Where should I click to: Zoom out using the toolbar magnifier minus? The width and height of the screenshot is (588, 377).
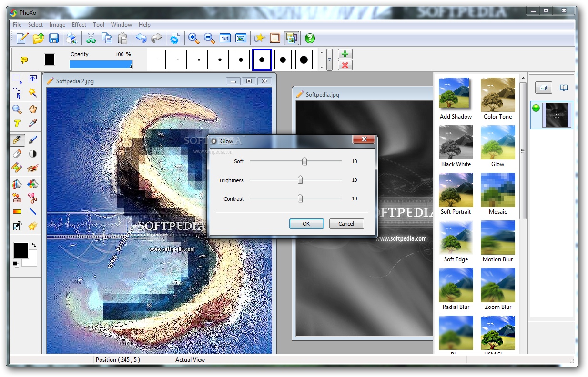pos(209,38)
